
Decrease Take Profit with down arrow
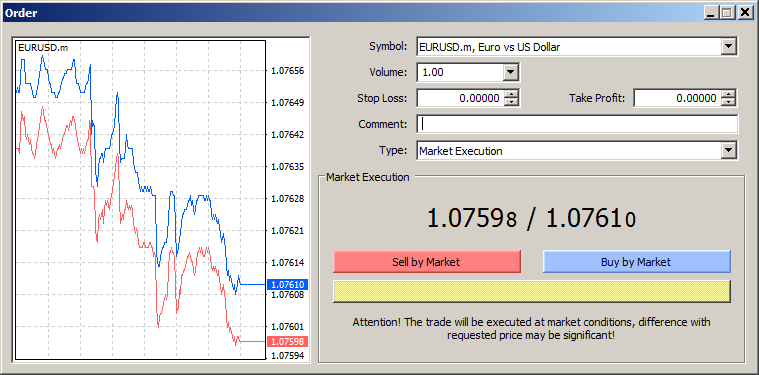[x=728, y=102]
